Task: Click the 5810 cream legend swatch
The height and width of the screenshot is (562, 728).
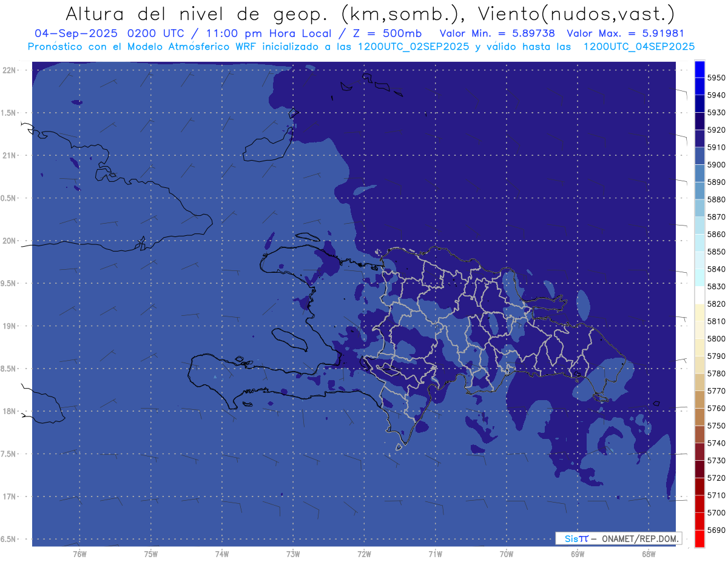Action: [x=699, y=313]
